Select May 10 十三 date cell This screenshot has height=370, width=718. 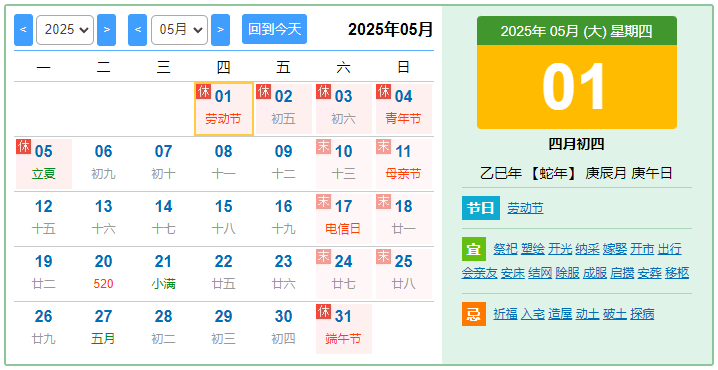343,164
